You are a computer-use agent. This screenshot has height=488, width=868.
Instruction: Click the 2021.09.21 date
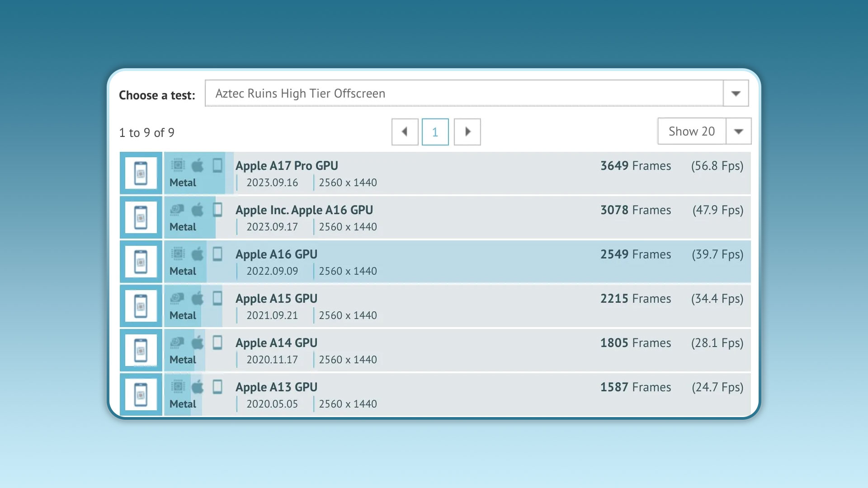point(272,315)
